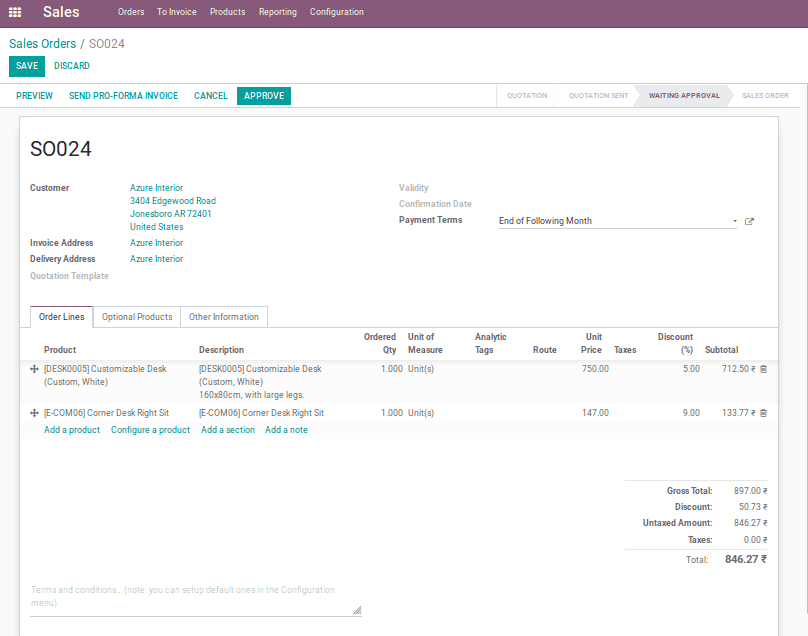Click the drag handle of Customizable Desk line
Screen dimensions: 808x636
pyautogui.click(x=35, y=369)
